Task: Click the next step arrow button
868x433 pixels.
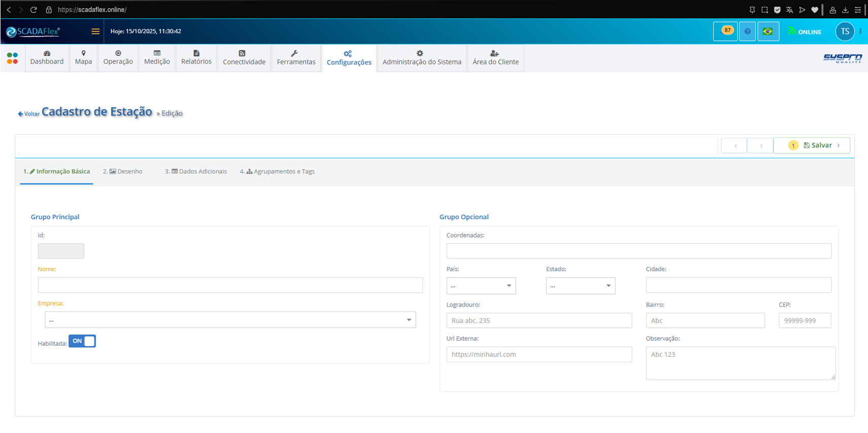Action: pyautogui.click(x=760, y=146)
